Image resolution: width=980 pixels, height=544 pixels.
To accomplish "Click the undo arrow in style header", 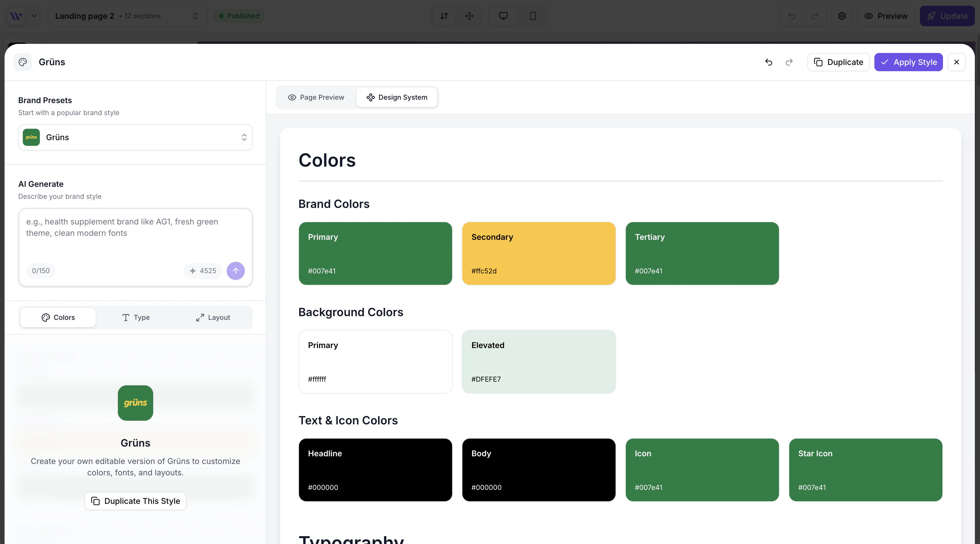I will pyautogui.click(x=768, y=62).
